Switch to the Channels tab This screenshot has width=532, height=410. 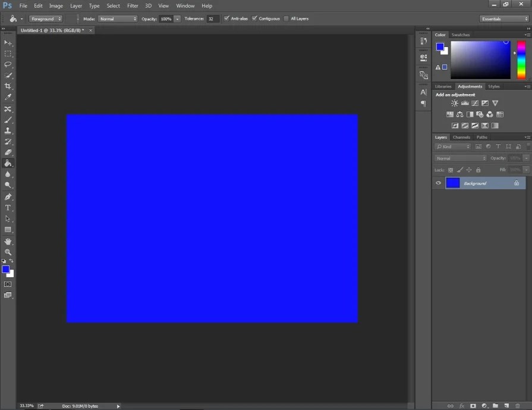pos(461,137)
